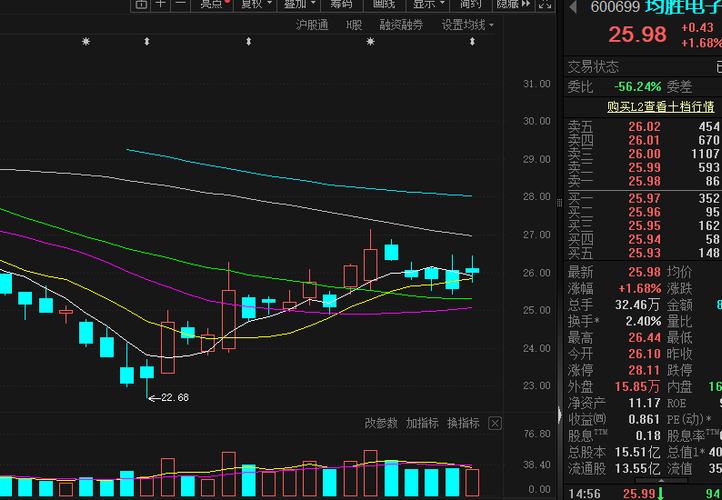Click the 卖一 price 25.98
The height and width of the screenshot is (500, 722).
click(644, 181)
